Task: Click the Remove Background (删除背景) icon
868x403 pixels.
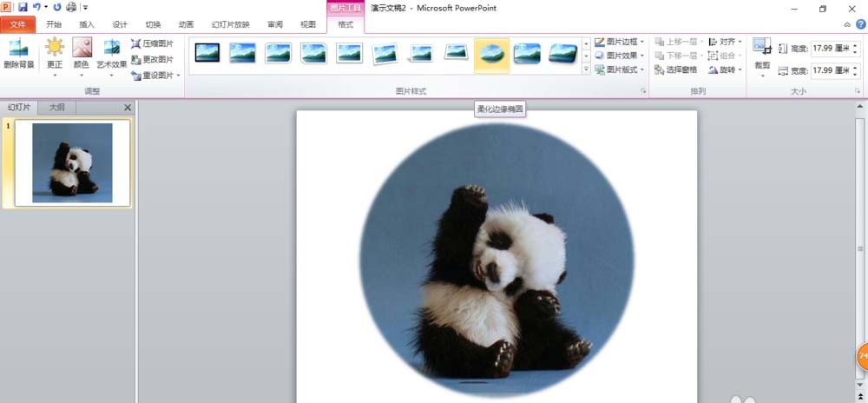Action: click(18, 54)
